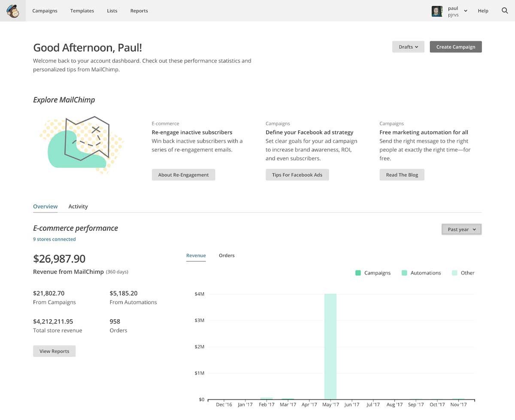Click the Define your Facebook ad strategy heading
The image size is (515, 420).
tap(309, 133)
